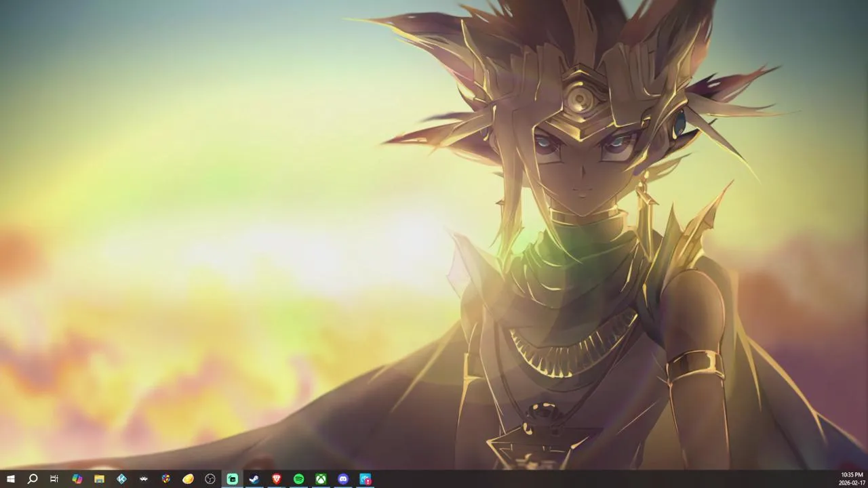Screen dimensions: 868x488
Task: Open the Xbox app from the taskbar
Action: click(321, 479)
